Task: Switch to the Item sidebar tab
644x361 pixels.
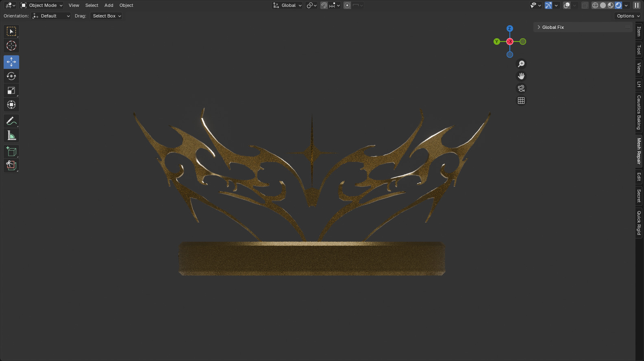Action: (x=639, y=31)
